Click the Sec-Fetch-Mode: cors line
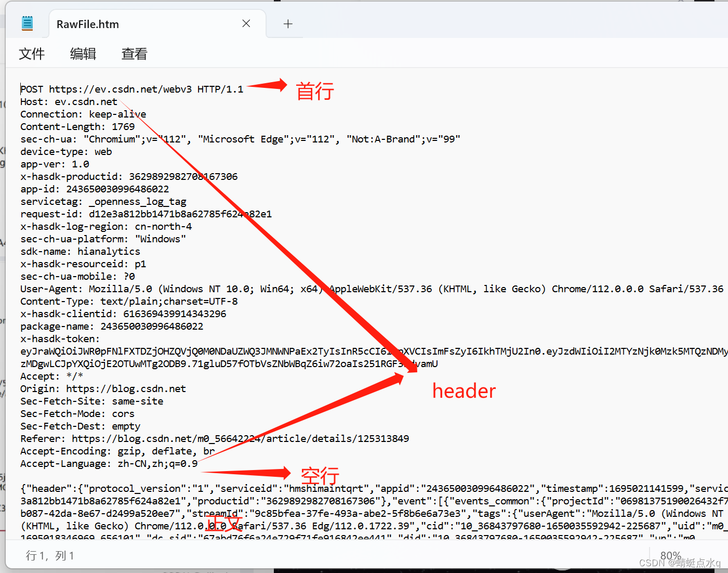Viewport: 728px width, 573px height. pyautogui.click(x=77, y=413)
